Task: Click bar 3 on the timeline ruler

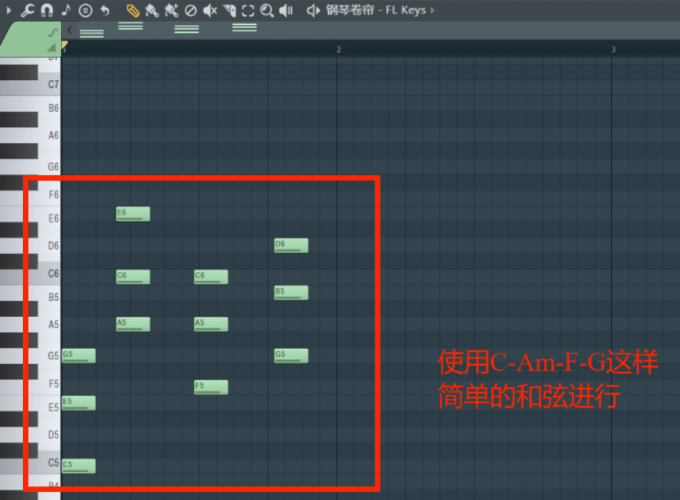Action: [613, 49]
